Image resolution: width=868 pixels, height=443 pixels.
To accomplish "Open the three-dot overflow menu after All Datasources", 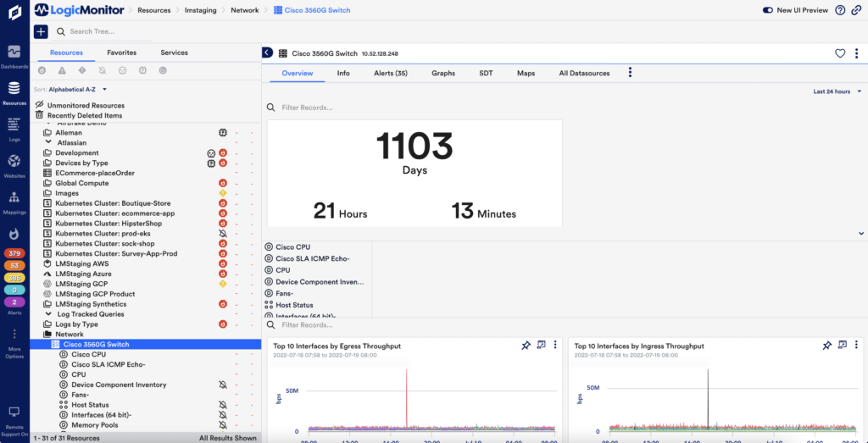I will [x=630, y=73].
